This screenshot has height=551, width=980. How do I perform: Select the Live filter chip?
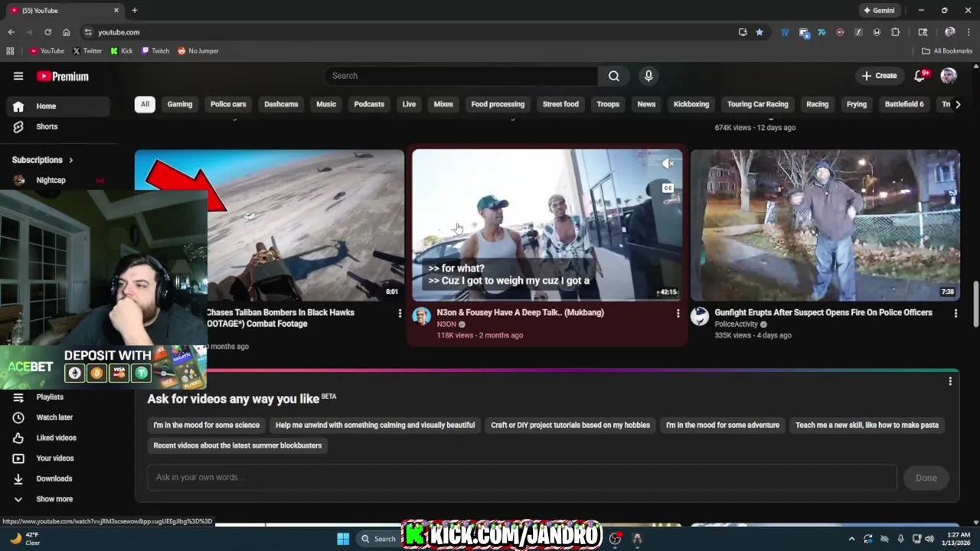pyautogui.click(x=409, y=104)
